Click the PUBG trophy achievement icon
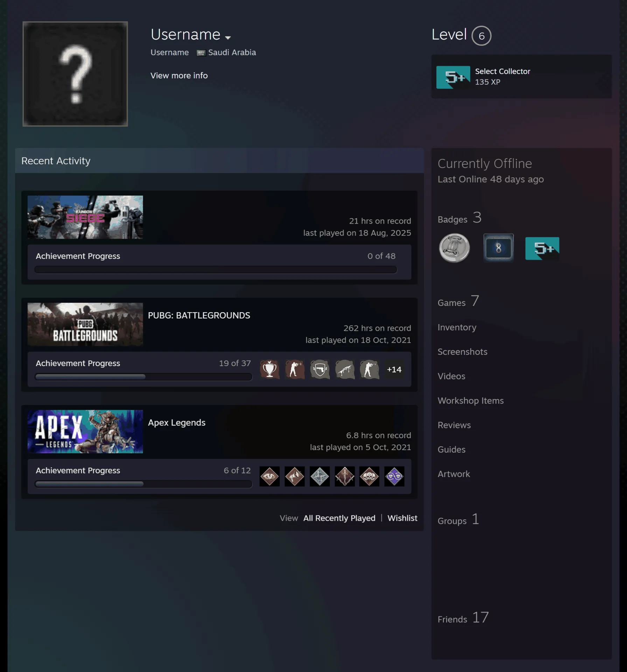This screenshot has width=627, height=672. pyautogui.click(x=270, y=369)
